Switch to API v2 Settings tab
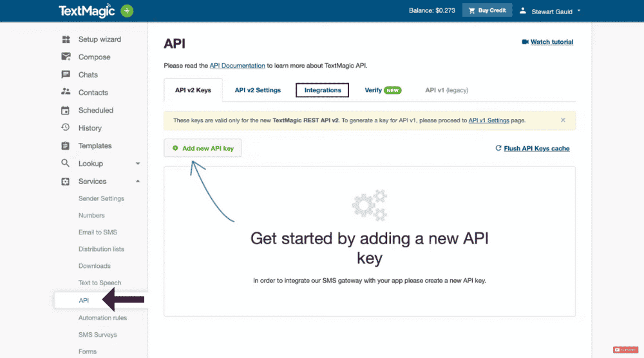This screenshot has width=644, height=358. (258, 90)
